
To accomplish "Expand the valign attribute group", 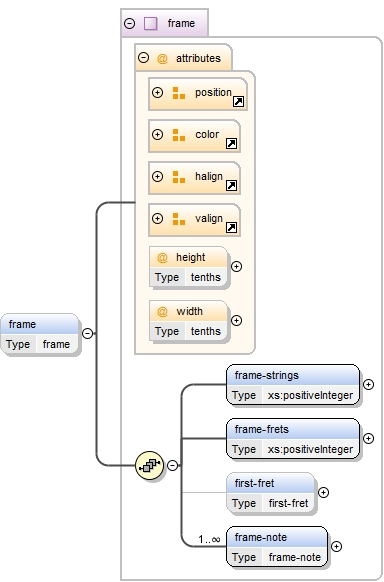I will pos(158,218).
